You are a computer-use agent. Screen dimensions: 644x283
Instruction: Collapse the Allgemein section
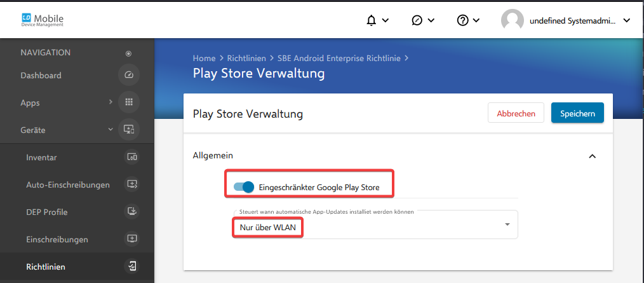(592, 156)
